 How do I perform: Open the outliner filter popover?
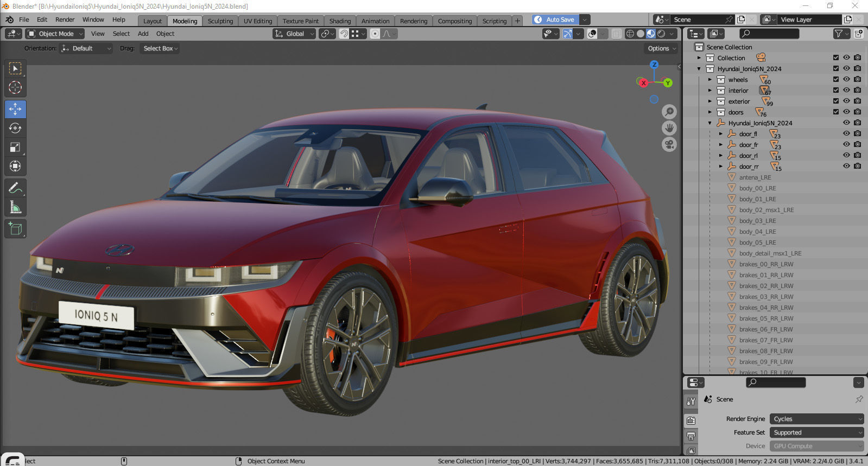[x=841, y=34]
